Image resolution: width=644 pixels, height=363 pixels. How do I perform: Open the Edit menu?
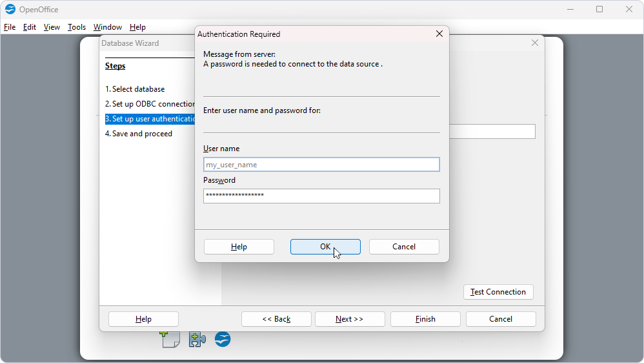(30, 27)
